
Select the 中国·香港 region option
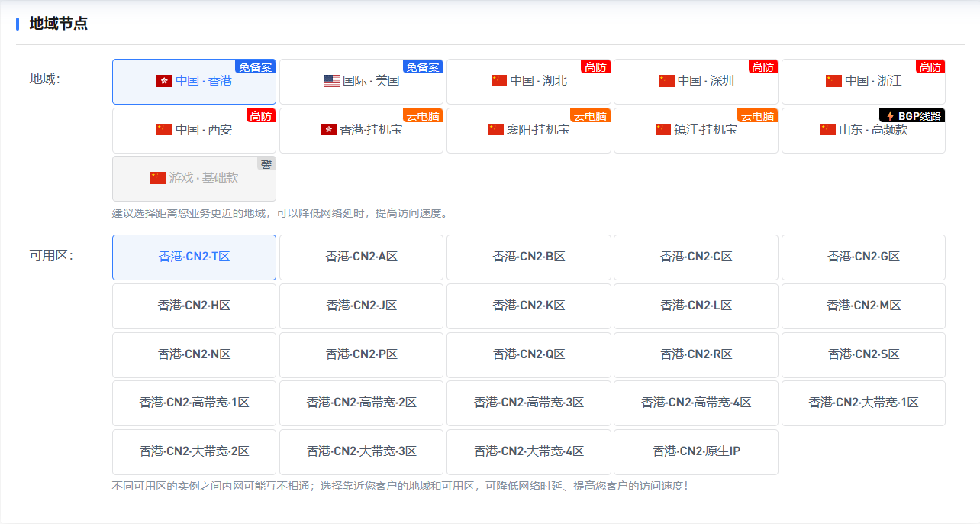click(194, 82)
